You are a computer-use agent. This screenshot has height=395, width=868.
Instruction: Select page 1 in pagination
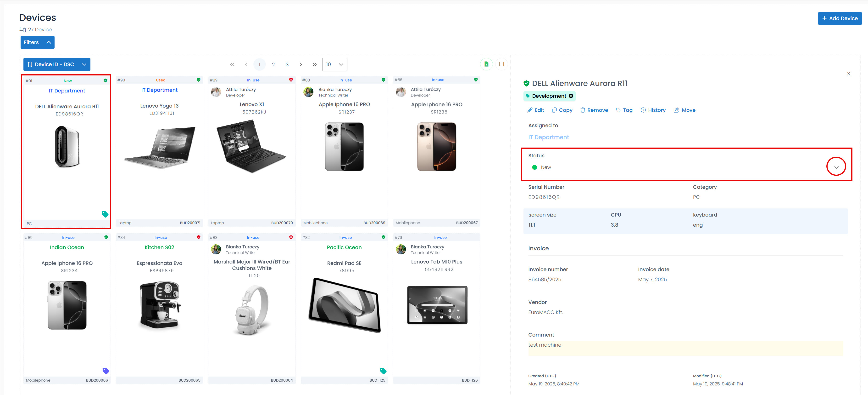click(259, 64)
